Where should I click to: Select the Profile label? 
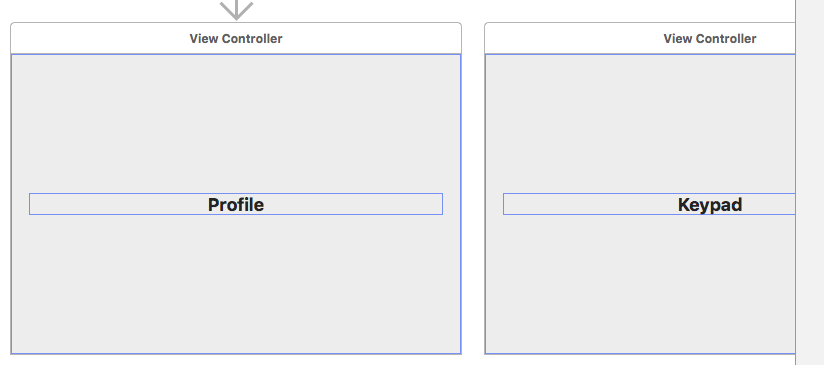236,204
